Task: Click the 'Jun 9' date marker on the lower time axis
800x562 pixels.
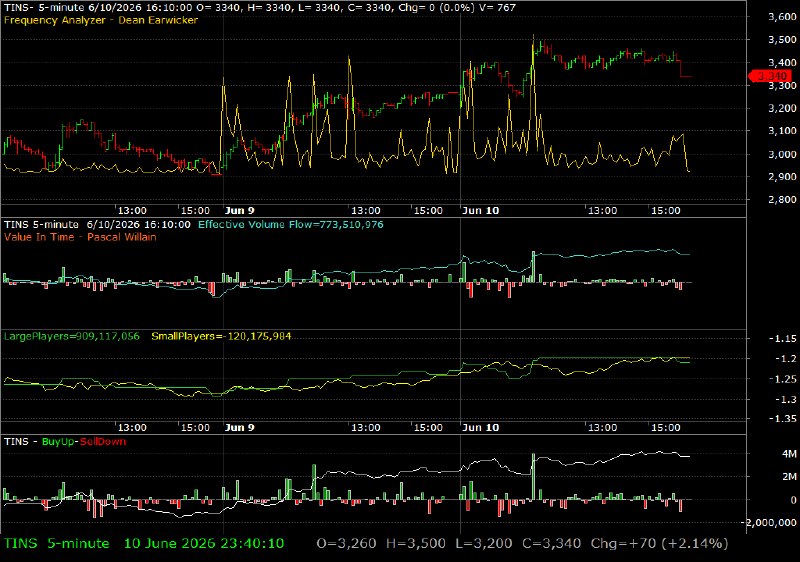Action: [x=239, y=427]
